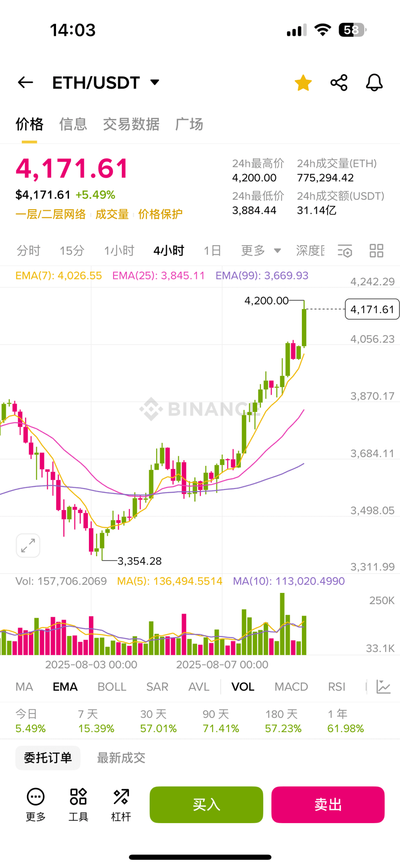Toggle the MACD indicator
This screenshot has height=868, width=400.
point(291,687)
